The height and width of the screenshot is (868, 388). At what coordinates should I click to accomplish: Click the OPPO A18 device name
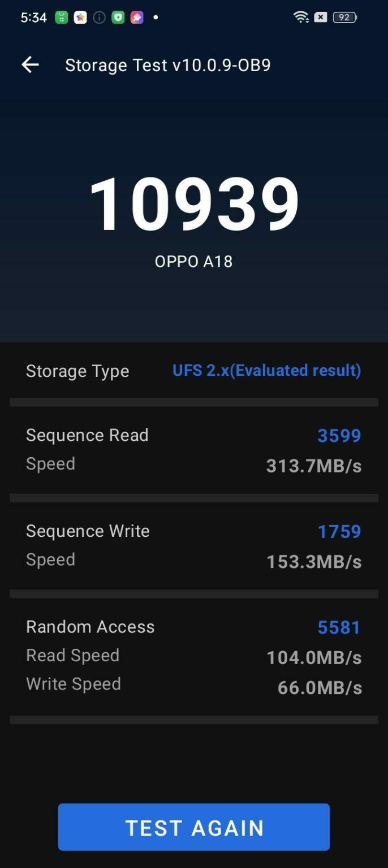194,261
